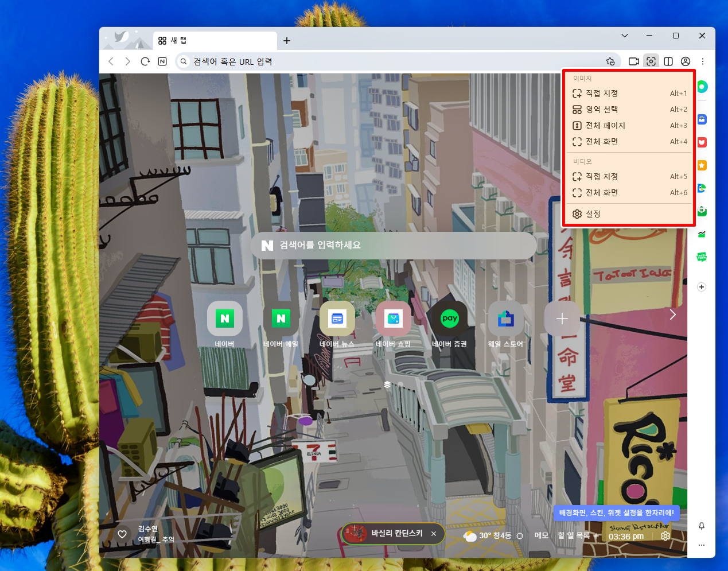
Task: Click 김수연 artist name text
Action: [147, 529]
